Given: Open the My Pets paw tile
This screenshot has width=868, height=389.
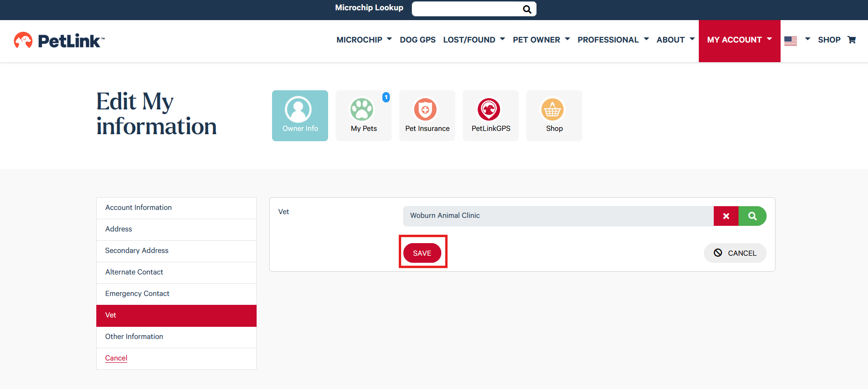Looking at the screenshot, I should [x=364, y=115].
